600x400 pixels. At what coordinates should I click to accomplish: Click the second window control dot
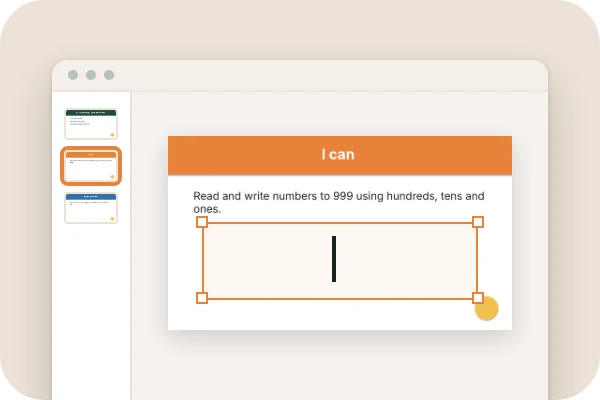[x=91, y=75]
